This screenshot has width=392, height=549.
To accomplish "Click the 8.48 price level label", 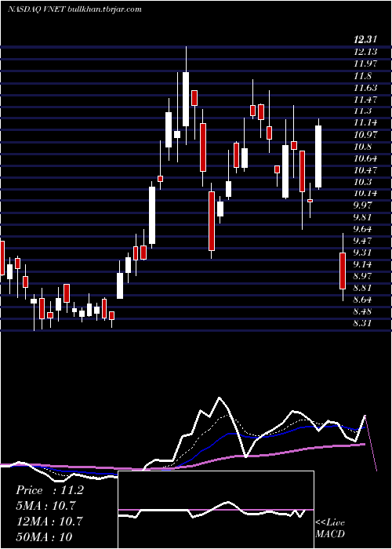I will pos(362,311).
